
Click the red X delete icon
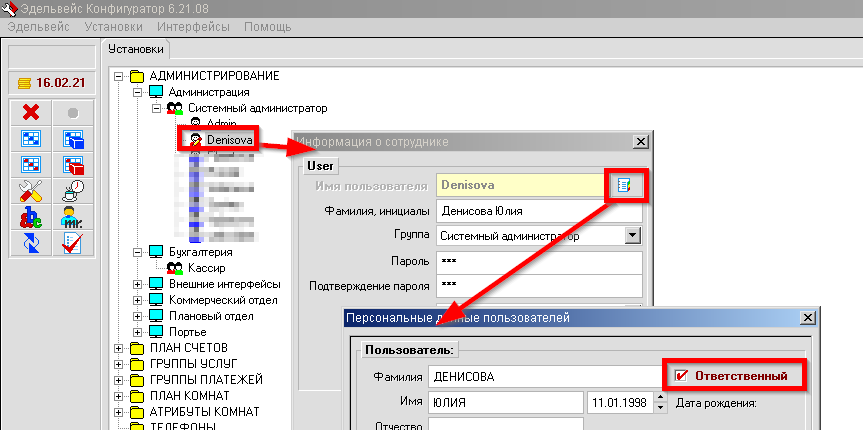(x=31, y=113)
